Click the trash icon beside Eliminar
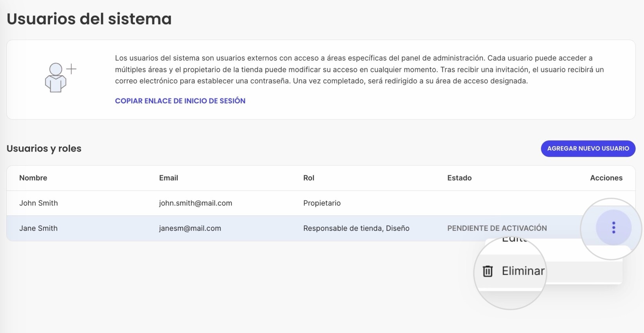The width and height of the screenshot is (644, 333). coord(487,271)
